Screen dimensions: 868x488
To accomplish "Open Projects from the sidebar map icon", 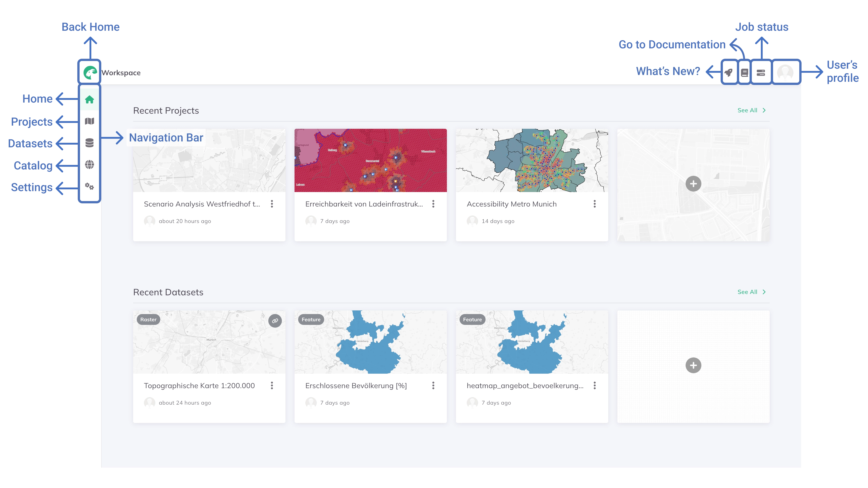I will click(x=89, y=121).
